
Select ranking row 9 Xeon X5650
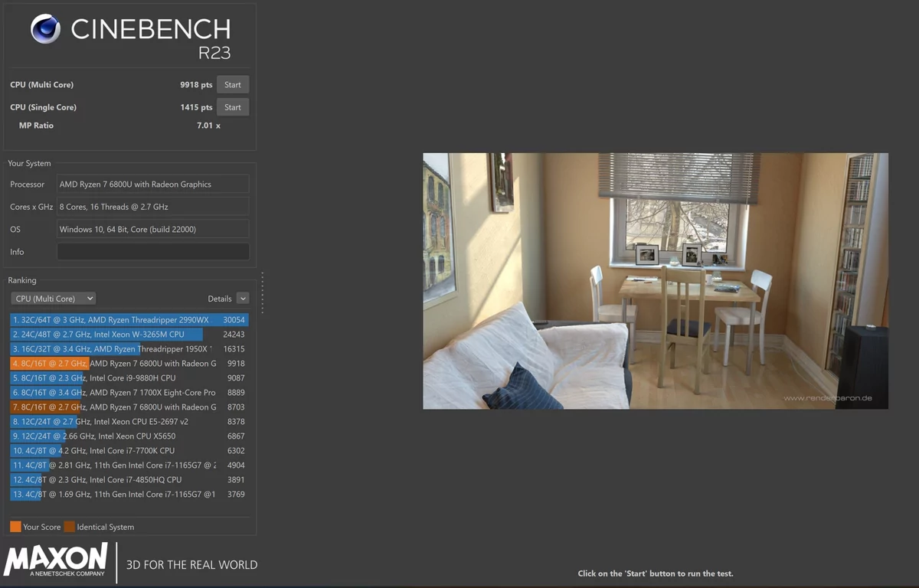coord(129,436)
